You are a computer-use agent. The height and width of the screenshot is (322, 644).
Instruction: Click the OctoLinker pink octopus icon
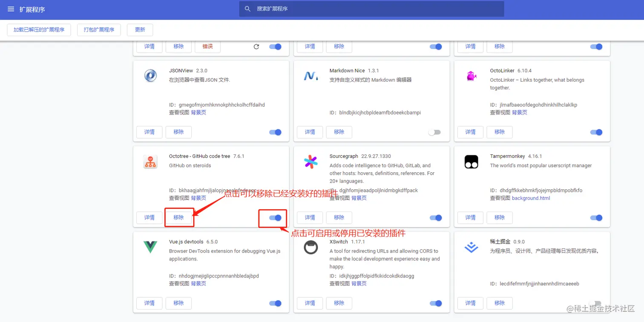point(471,76)
